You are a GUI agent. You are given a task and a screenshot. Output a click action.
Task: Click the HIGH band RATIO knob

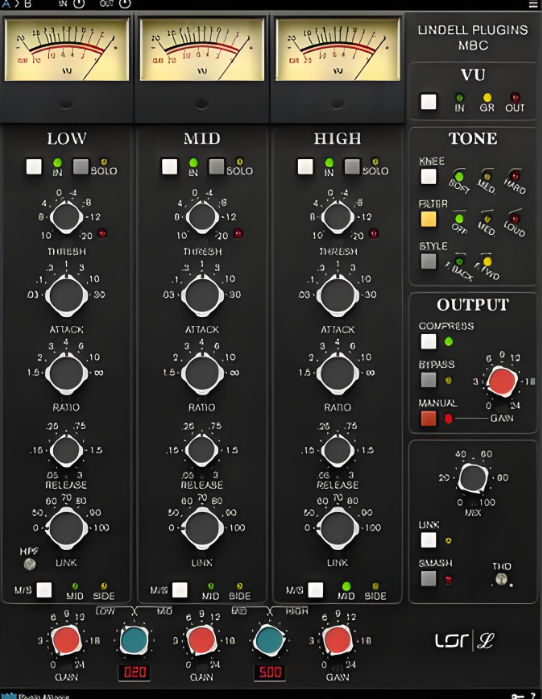click(x=337, y=373)
